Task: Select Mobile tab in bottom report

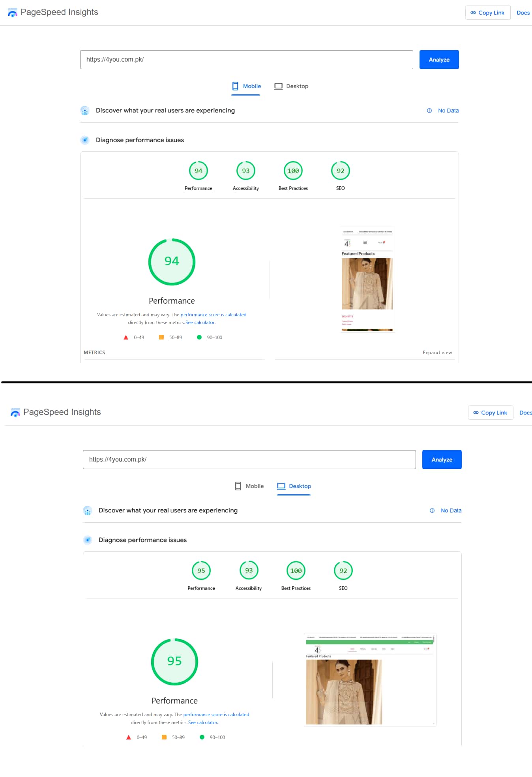Action: [x=249, y=486]
